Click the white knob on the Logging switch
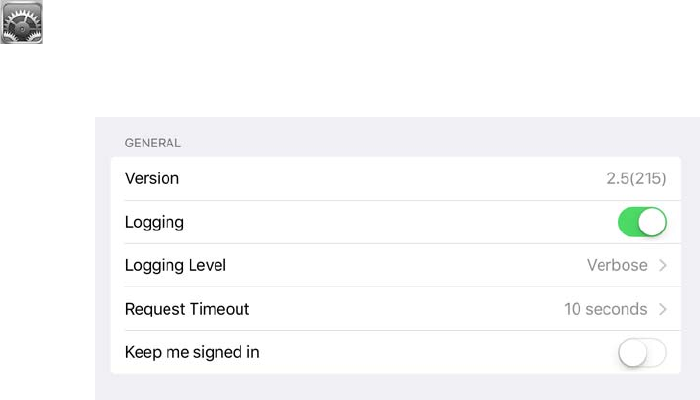The width and height of the screenshot is (700, 400). click(652, 222)
